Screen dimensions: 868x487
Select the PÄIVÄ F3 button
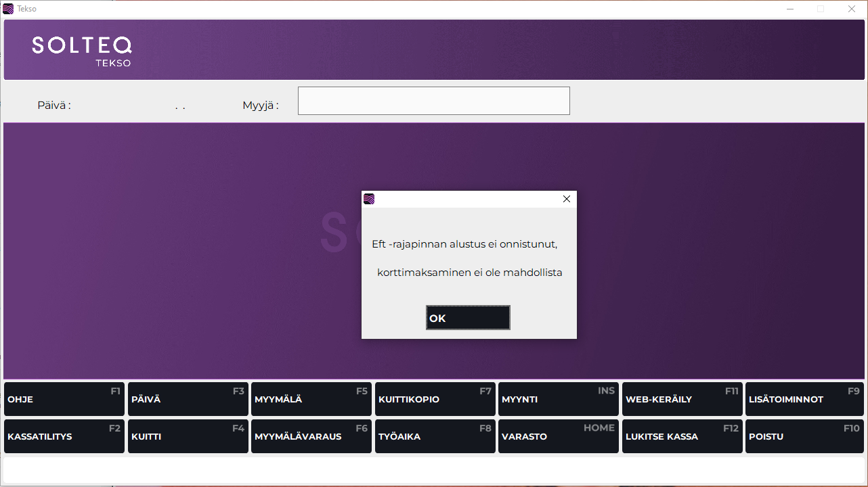tap(188, 399)
